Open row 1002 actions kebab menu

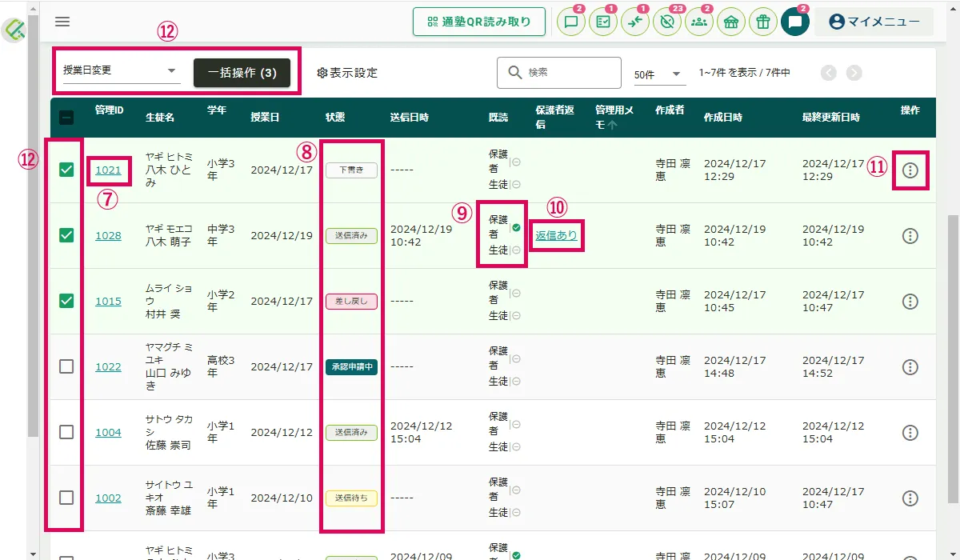point(910,498)
